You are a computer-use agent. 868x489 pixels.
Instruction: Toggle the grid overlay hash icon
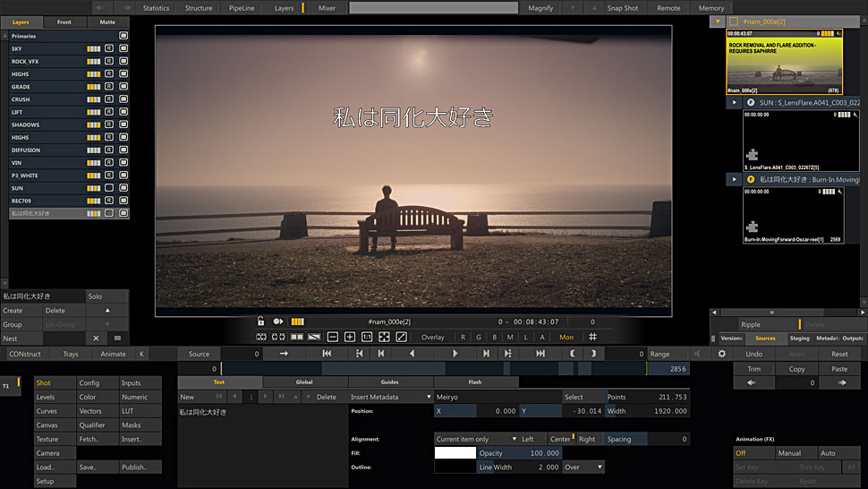pyautogui.click(x=592, y=337)
